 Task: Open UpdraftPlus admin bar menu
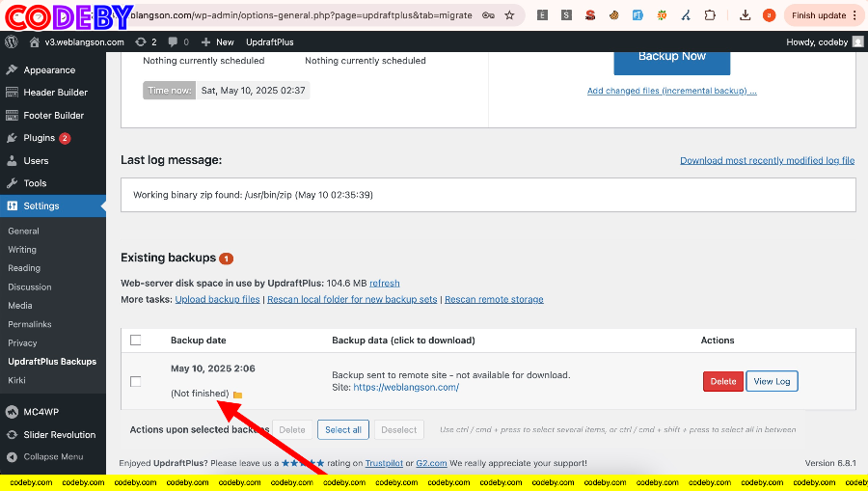coord(270,42)
